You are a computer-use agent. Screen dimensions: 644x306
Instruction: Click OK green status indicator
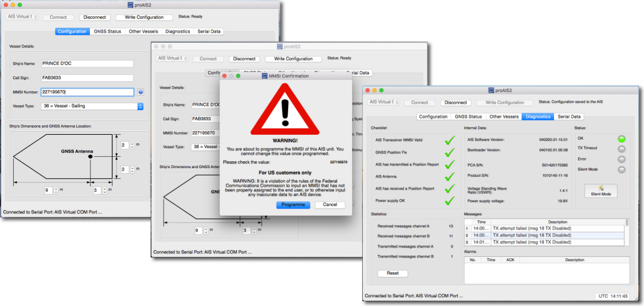[622, 139]
